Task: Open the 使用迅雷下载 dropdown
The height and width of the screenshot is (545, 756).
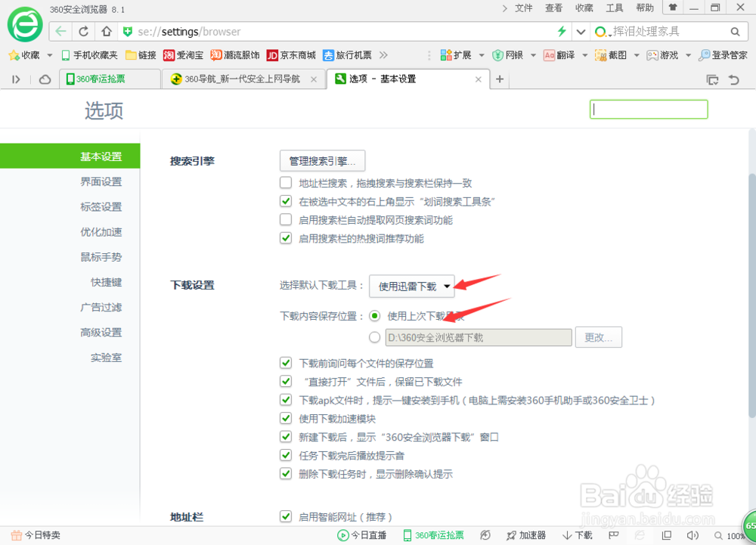Action: click(412, 286)
